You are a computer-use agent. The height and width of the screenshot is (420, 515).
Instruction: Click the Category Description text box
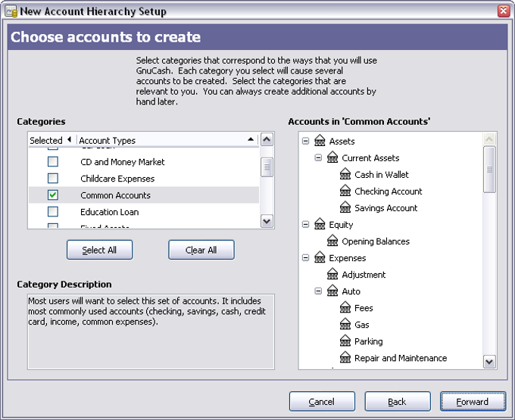pos(151,331)
